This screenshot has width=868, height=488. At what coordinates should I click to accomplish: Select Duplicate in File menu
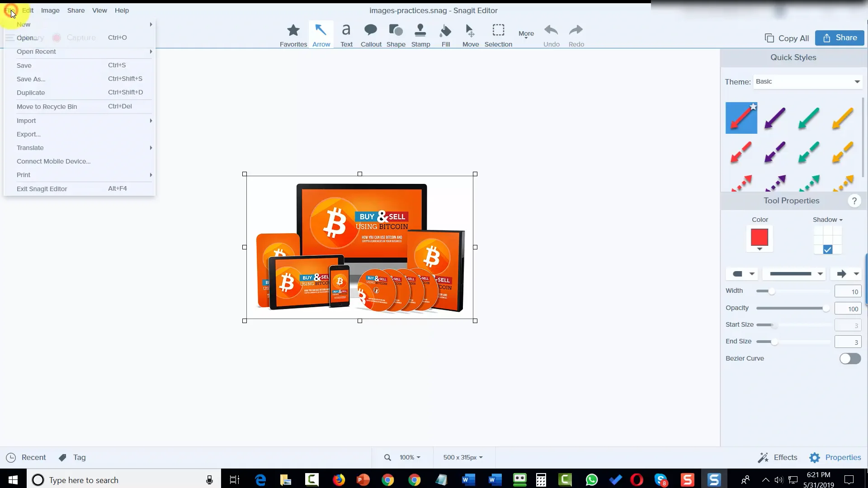[x=80, y=93]
